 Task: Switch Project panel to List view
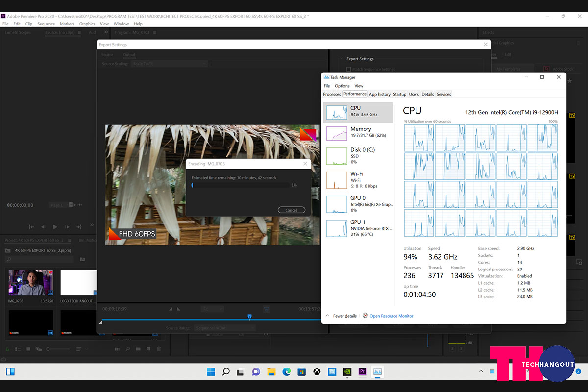19,349
